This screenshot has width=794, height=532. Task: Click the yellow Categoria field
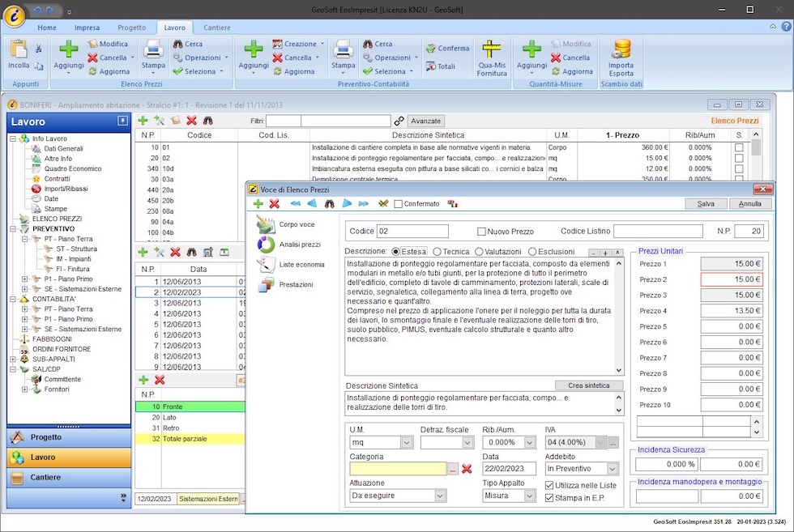point(397,469)
